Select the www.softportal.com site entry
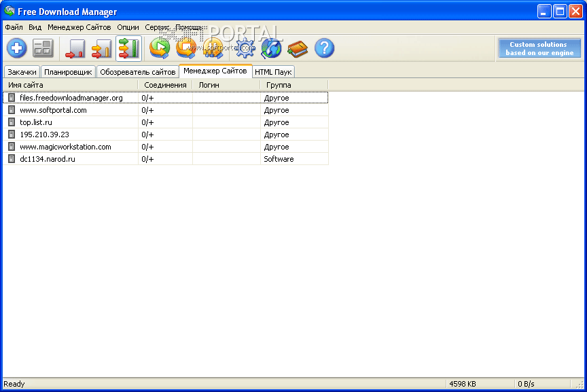The width and height of the screenshot is (587, 392). point(166,110)
